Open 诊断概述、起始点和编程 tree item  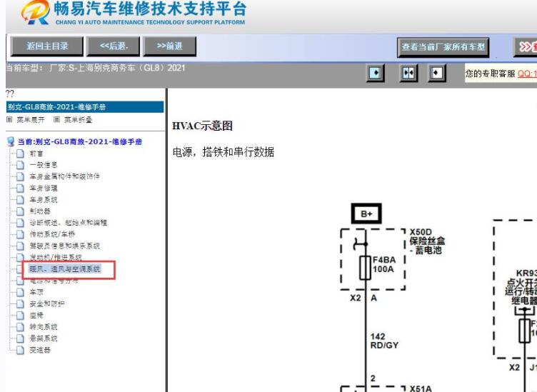(69, 223)
